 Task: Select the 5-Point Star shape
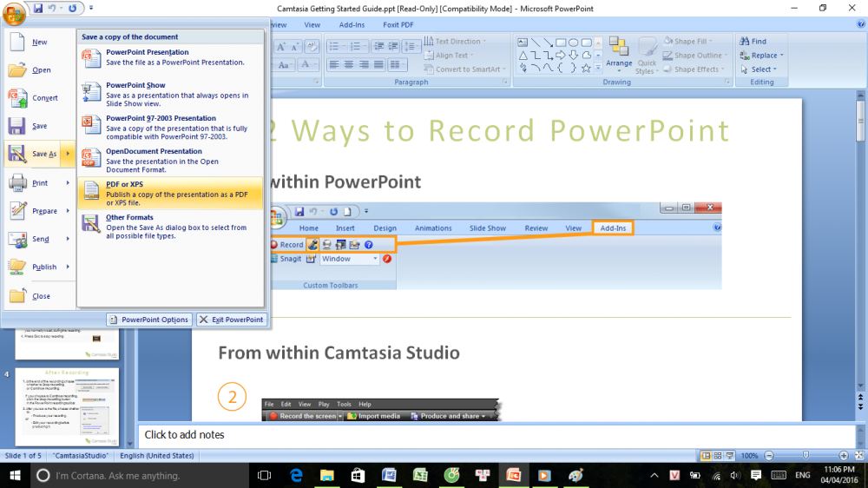point(586,68)
